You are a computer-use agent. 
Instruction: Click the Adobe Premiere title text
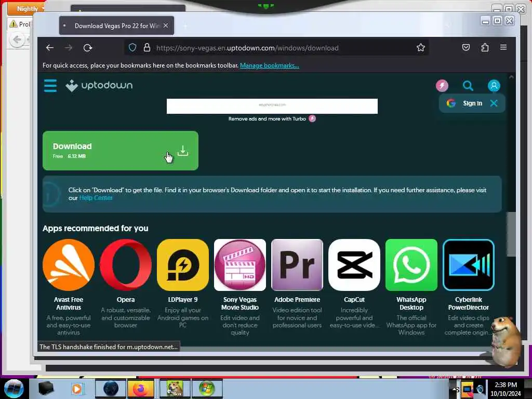click(297, 300)
